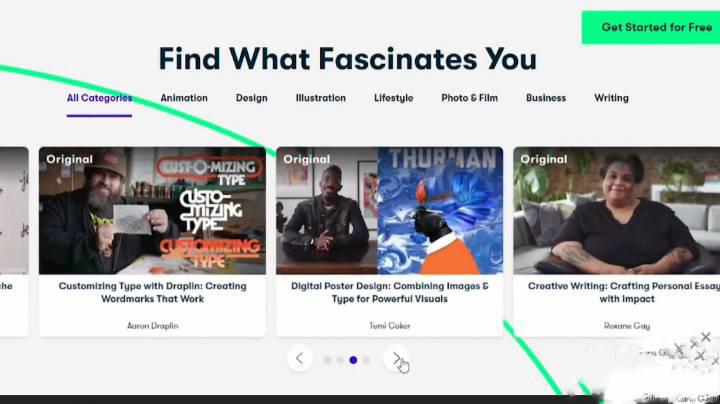
Task: Select the active third pagination dot
Action: (353, 360)
